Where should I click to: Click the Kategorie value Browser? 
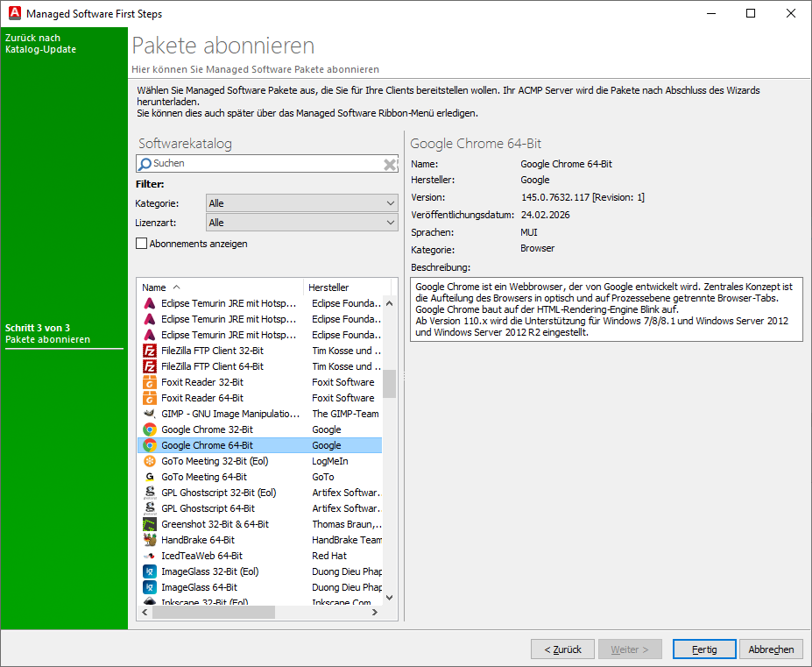538,249
